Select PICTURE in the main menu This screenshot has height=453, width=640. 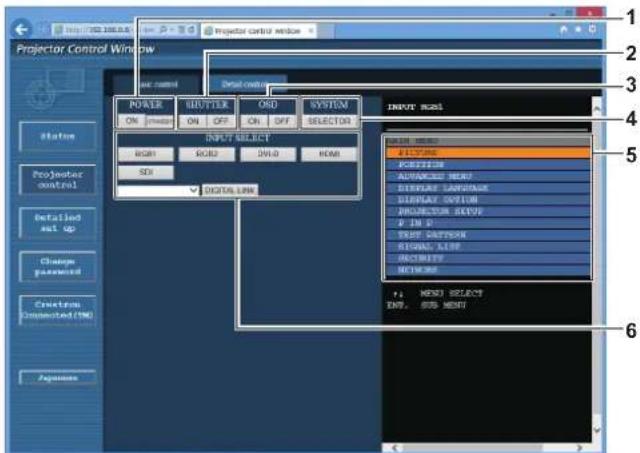[488, 153]
